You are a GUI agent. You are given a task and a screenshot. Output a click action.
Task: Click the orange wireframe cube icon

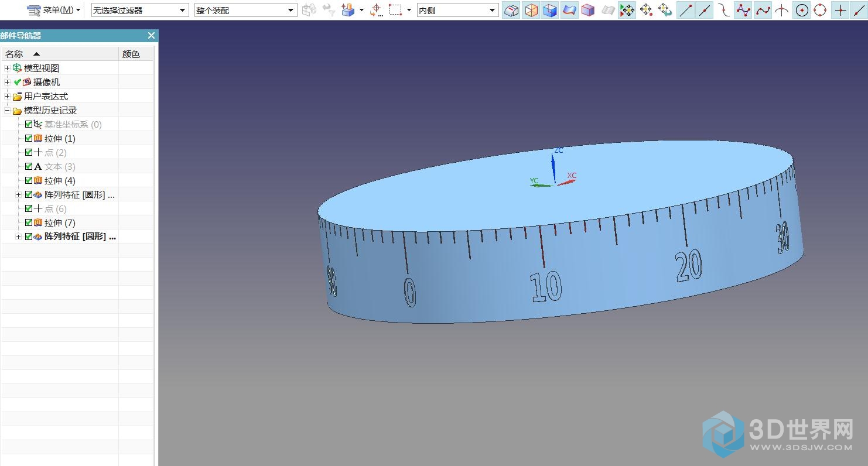tap(531, 10)
